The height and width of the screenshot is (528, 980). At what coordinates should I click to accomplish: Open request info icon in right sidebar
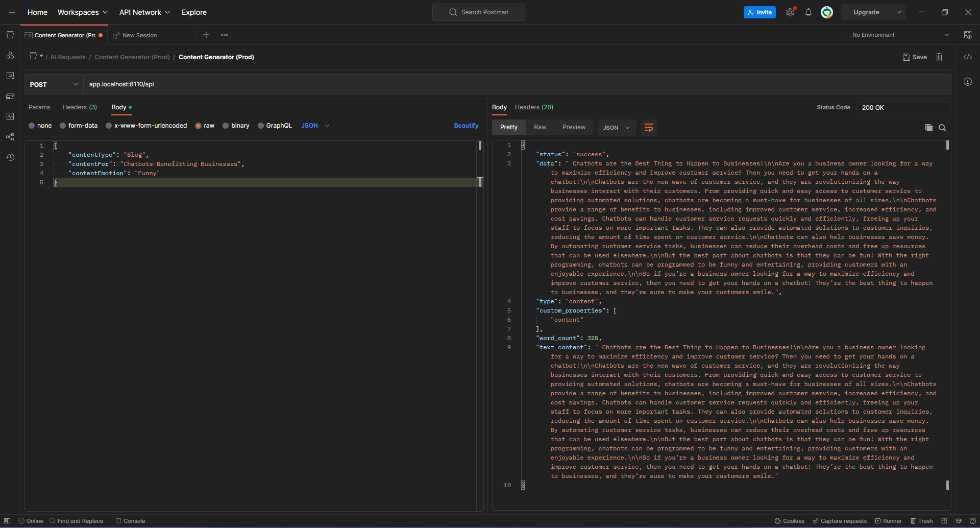point(968,82)
